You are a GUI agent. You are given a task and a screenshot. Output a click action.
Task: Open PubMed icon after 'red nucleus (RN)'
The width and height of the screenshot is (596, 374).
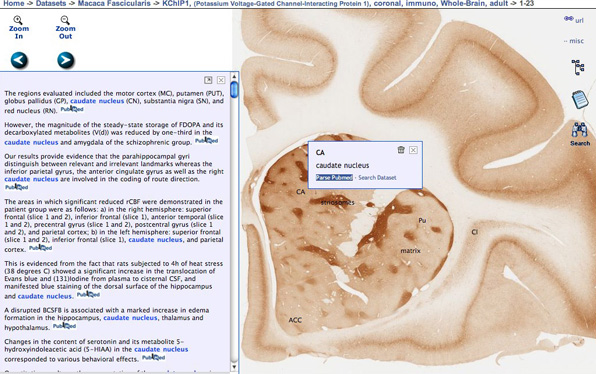72,109
